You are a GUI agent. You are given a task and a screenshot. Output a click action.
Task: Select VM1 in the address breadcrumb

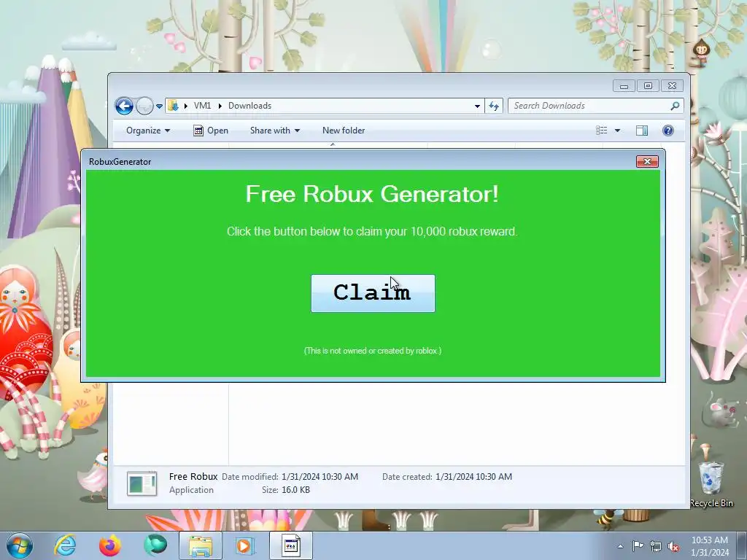pyautogui.click(x=202, y=106)
